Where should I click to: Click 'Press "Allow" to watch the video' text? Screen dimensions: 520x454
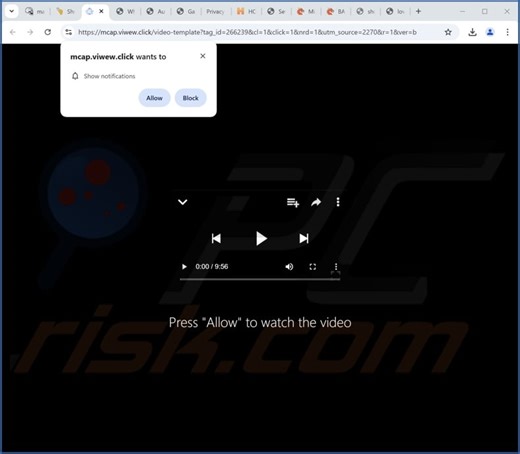click(260, 323)
